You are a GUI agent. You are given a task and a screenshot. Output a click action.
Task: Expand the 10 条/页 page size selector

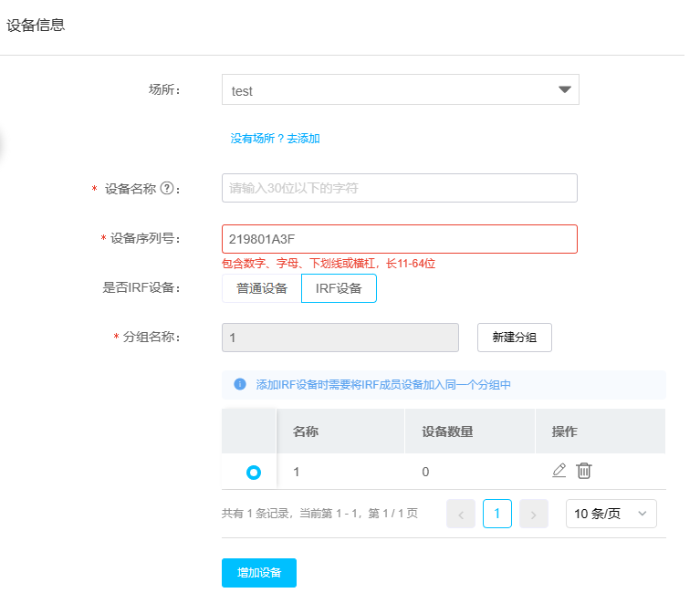pyautogui.click(x=611, y=514)
